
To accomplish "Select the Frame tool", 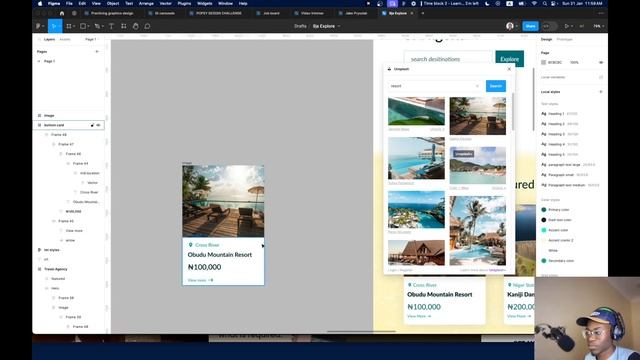I will pos(69,26).
